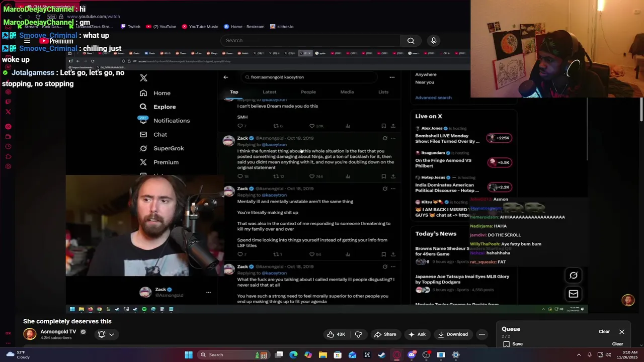Image resolution: width=644 pixels, height=362 pixels.
Task: Open History clock icon in Opera sidebar
Action: (x=8, y=147)
